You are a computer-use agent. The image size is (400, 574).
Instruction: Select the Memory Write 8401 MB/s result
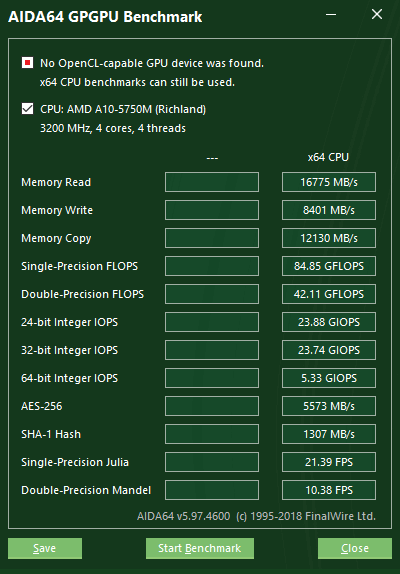pyautogui.click(x=329, y=210)
